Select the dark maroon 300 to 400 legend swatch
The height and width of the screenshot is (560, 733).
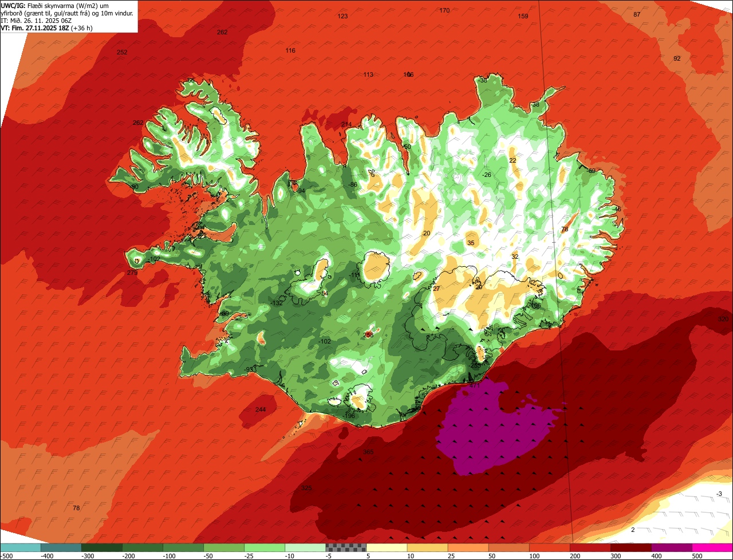631,547
